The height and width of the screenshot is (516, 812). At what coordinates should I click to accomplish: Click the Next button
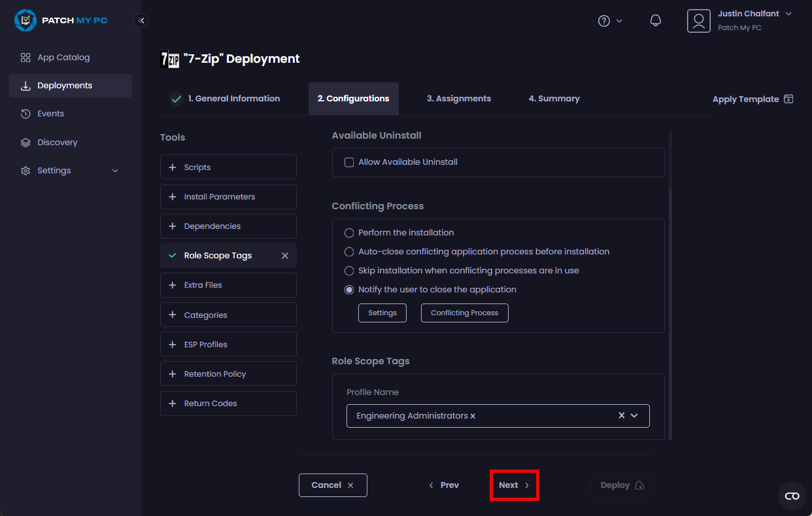tap(514, 485)
